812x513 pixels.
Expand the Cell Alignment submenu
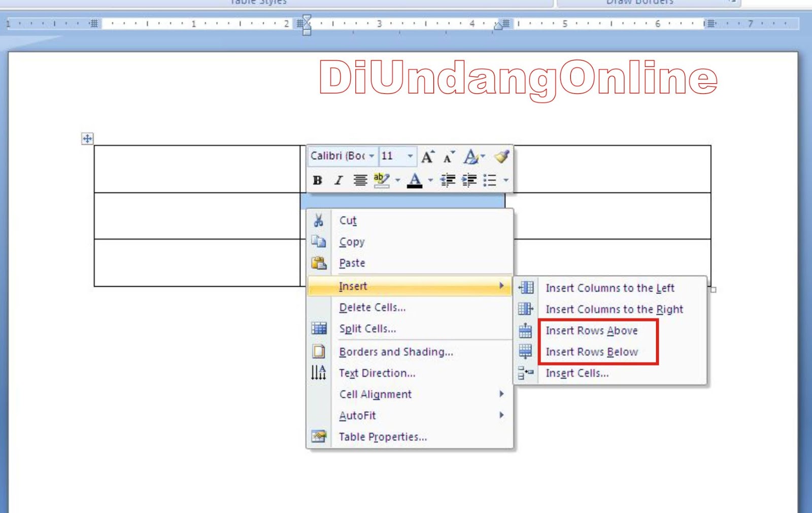pos(375,394)
